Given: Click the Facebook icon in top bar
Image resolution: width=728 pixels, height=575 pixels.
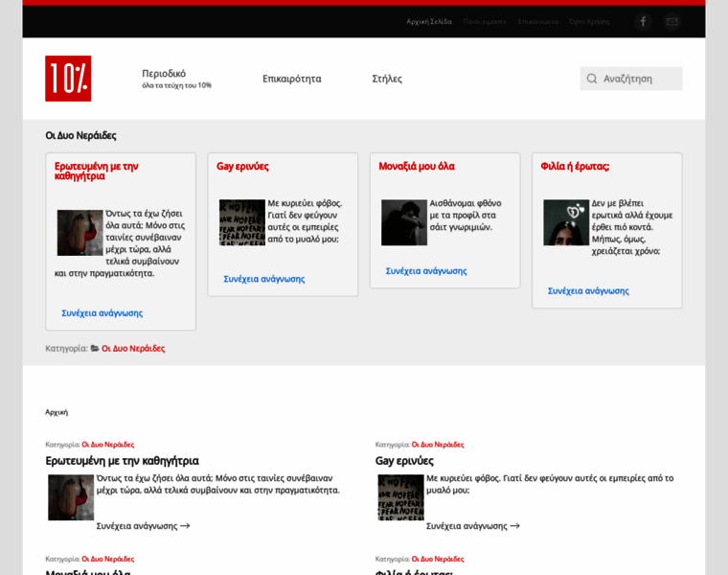Looking at the screenshot, I should click(643, 21).
